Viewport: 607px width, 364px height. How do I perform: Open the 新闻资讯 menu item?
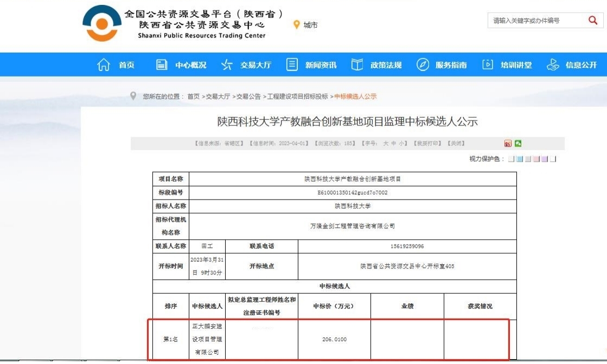click(321, 65)
